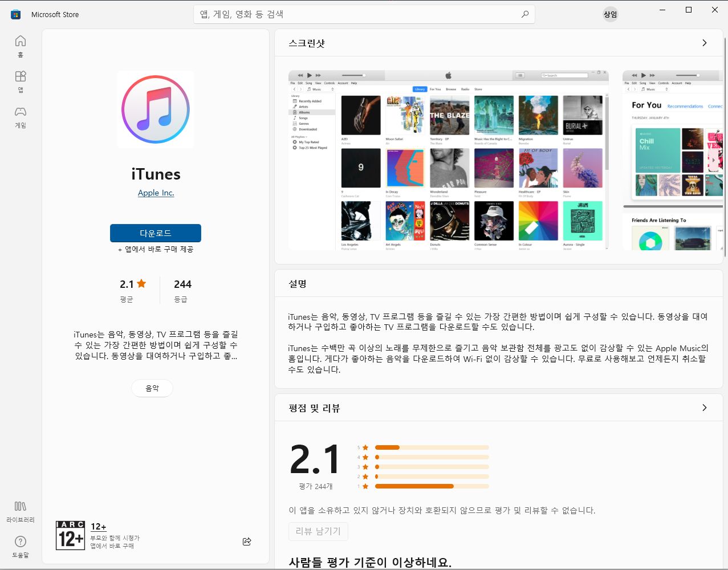728x570 pixels.
Task: Share the iTunes app page
Action: [x=247, y=541]
